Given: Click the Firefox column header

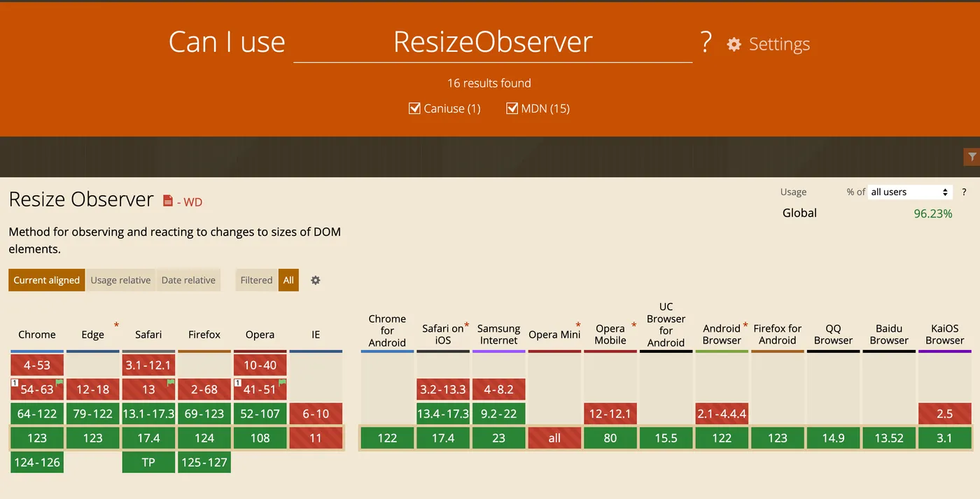Looking at the screenshot, I should (204, 335).
